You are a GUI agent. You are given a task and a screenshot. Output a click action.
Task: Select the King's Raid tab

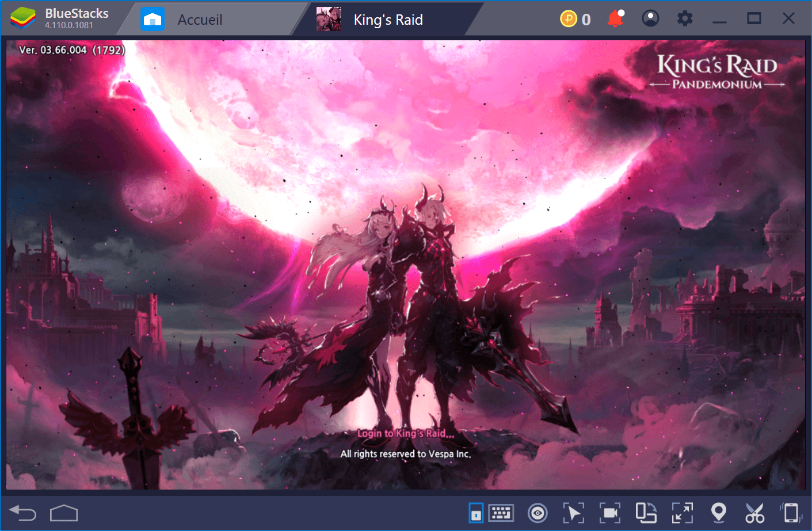coord(387,19)
